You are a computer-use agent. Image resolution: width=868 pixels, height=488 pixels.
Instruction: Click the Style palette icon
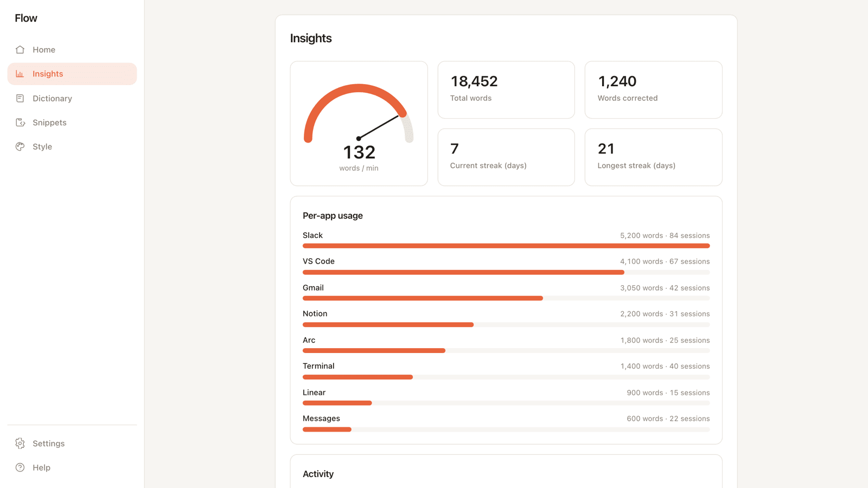[20, 146]
